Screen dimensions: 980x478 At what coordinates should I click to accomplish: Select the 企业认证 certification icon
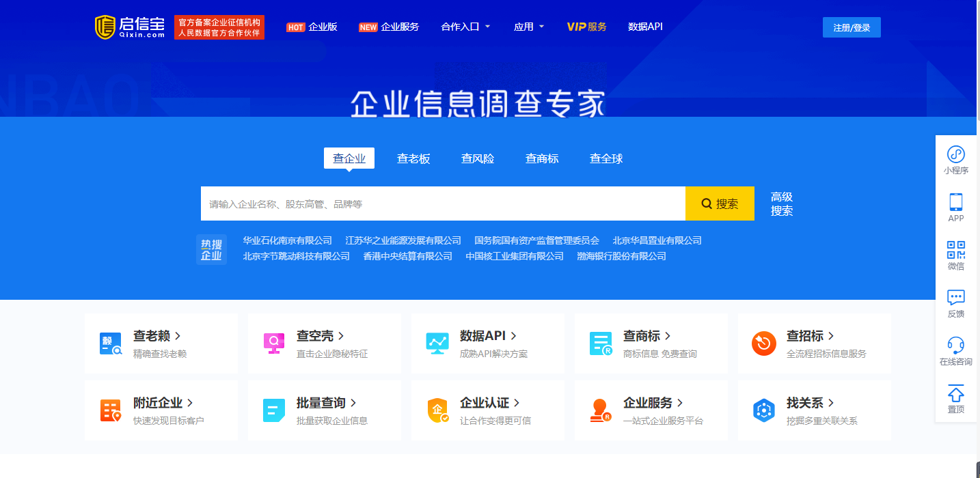[437, 410]
